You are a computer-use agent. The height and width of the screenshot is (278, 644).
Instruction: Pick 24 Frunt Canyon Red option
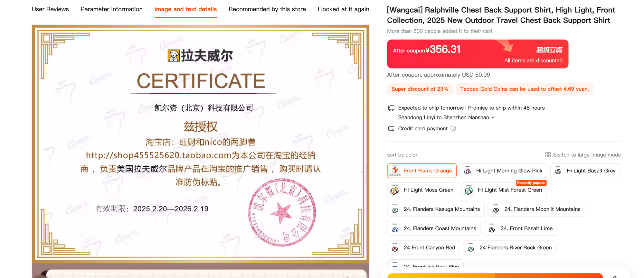(x=423, y=247)
